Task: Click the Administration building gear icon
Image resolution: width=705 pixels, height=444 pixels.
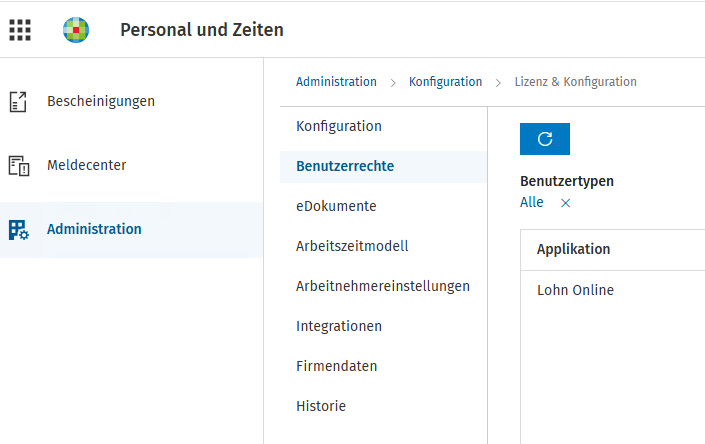Action: (19, 230)
